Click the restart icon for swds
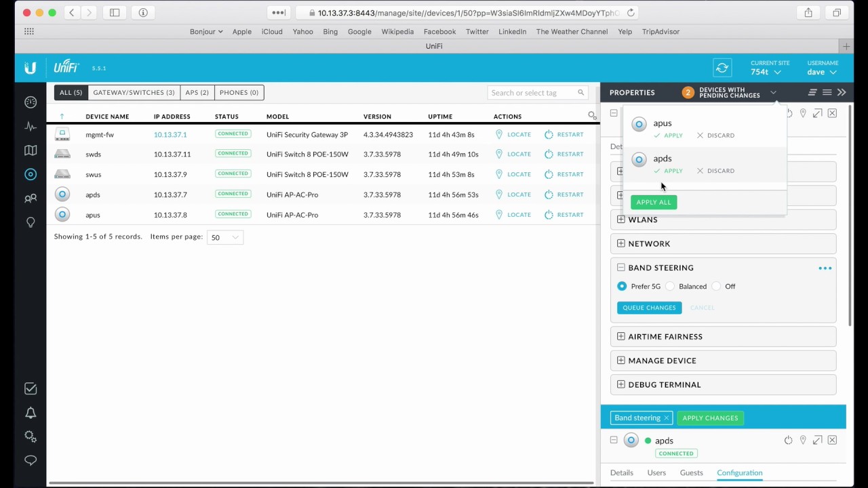This screenshot has height=488, width=868. click(549, 154)
